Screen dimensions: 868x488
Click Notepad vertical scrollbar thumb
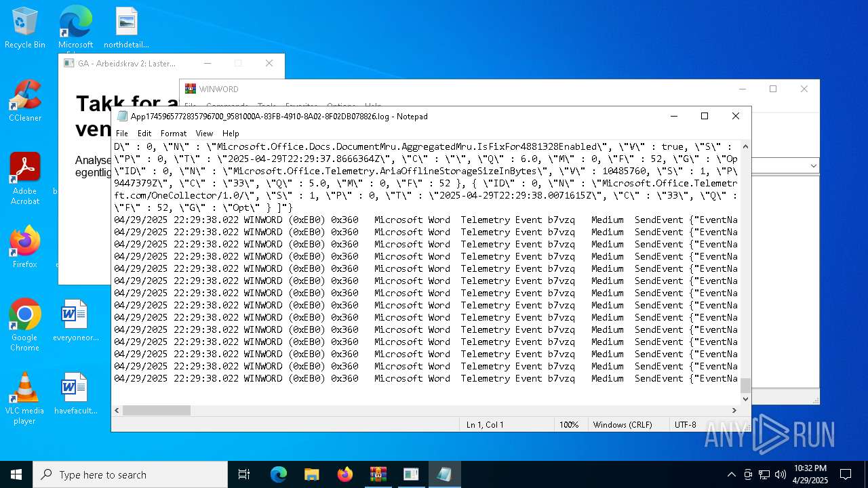(745, 385)
